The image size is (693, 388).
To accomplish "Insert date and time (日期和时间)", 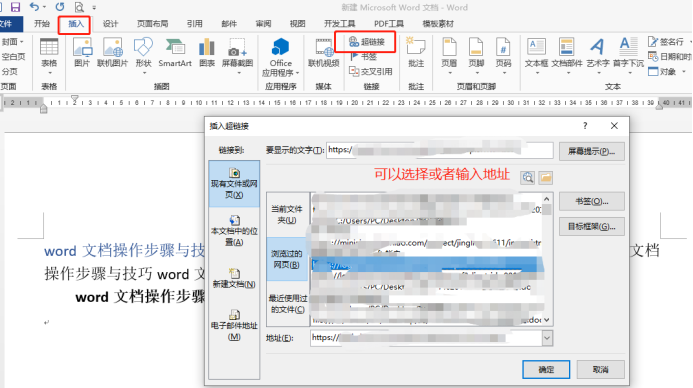I will tap(669, 57).
